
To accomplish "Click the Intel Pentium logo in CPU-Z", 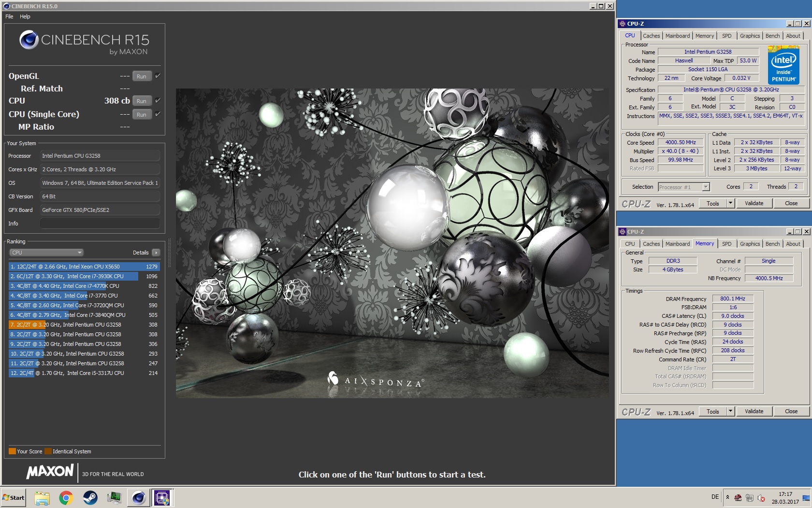I will point(783,64).
